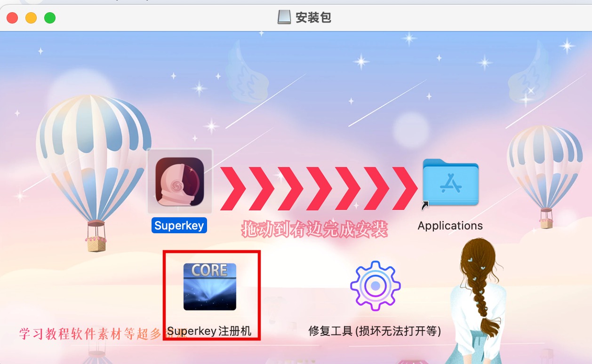The image size is (592, 364).
Task: Click the disk volume icon in title bar
Action: tap(284, 17)
